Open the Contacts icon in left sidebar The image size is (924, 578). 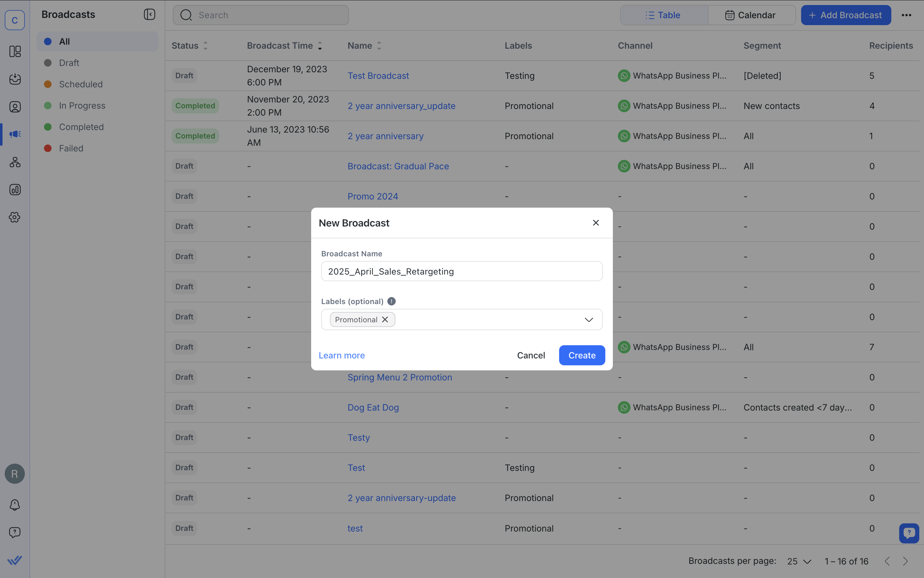pyautogui.click(x=15, y=107)
